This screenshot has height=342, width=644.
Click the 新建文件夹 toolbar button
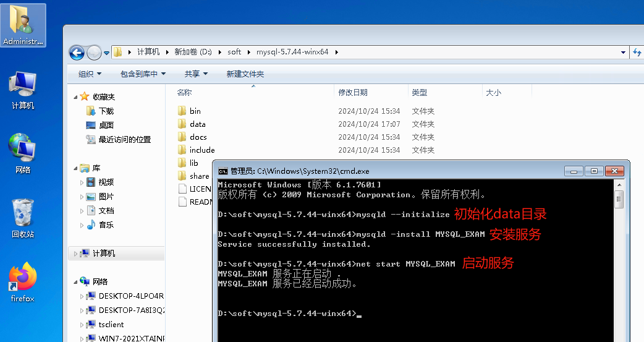tap(245, 74)
